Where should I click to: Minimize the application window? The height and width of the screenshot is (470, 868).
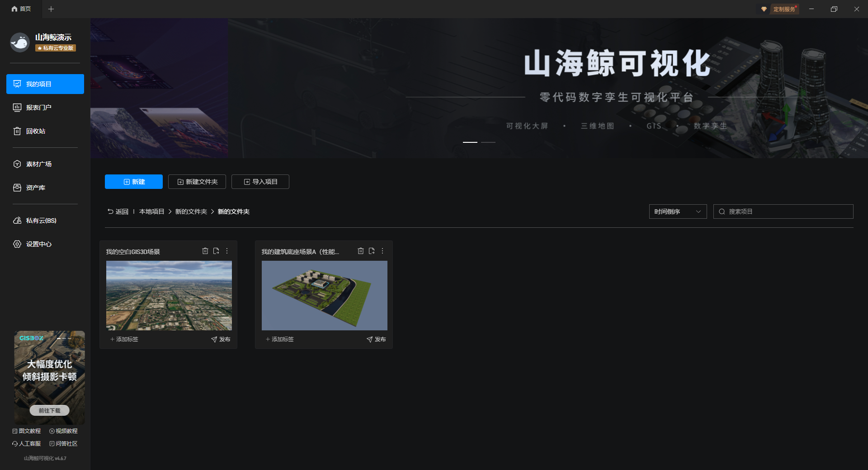811,9
